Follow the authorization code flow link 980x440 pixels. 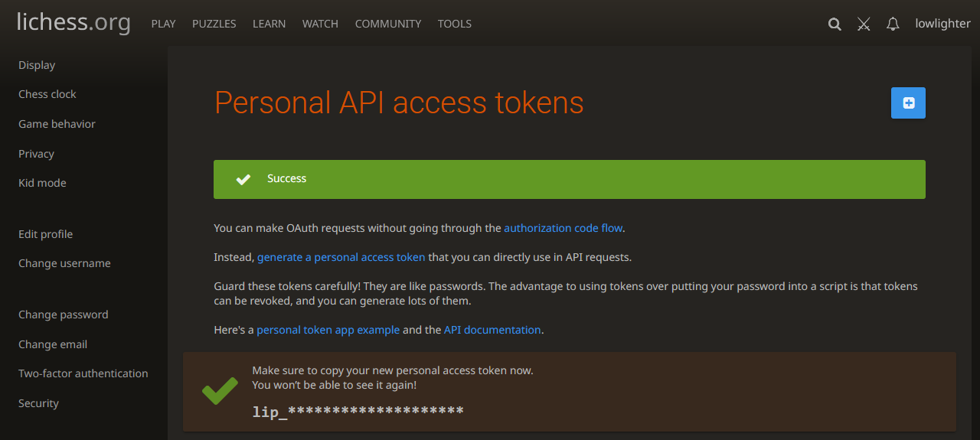(563, 228)
